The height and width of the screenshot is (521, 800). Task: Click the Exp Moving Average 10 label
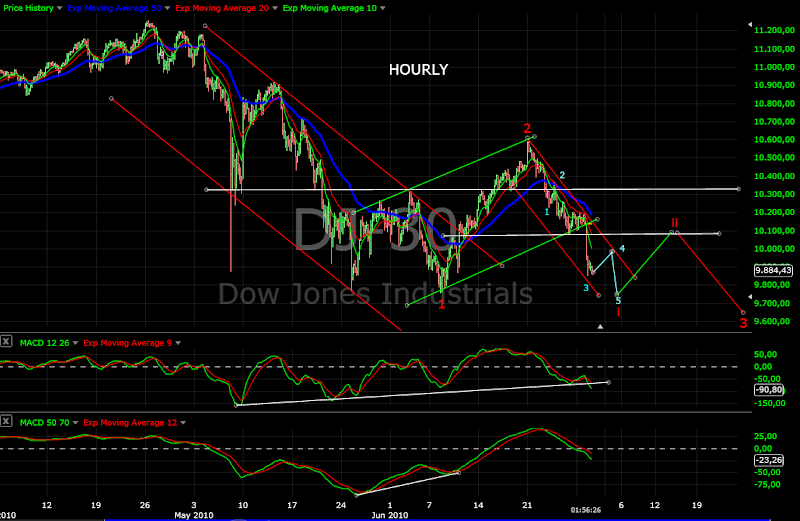(x=330, y=8)
